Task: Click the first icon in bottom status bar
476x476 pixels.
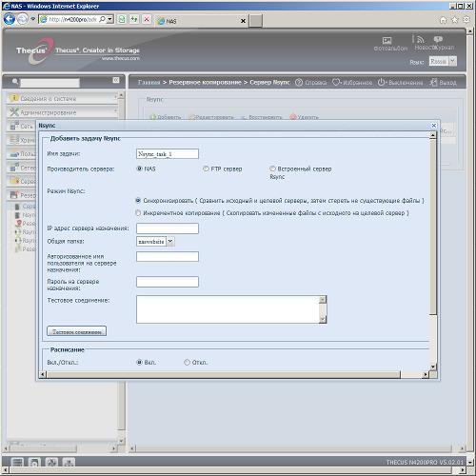Action: pos(17,462)
